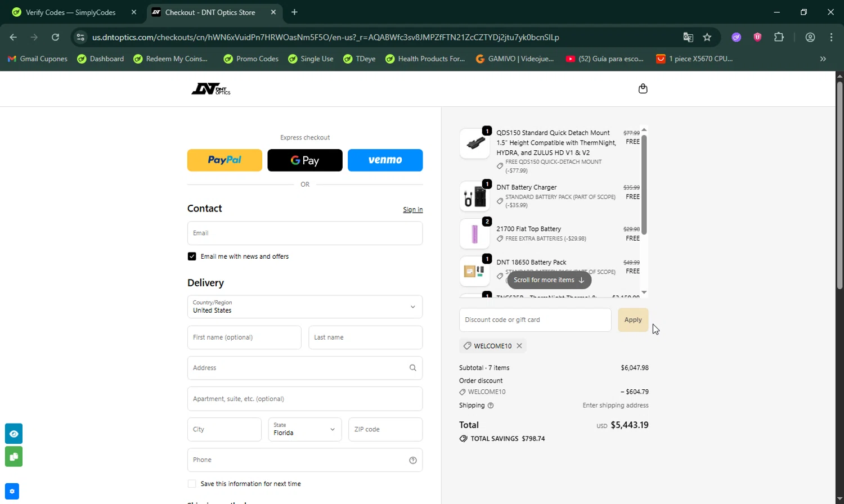
Task: Close the Checkout DNT Optics Store tab
Action: [273, 12]
